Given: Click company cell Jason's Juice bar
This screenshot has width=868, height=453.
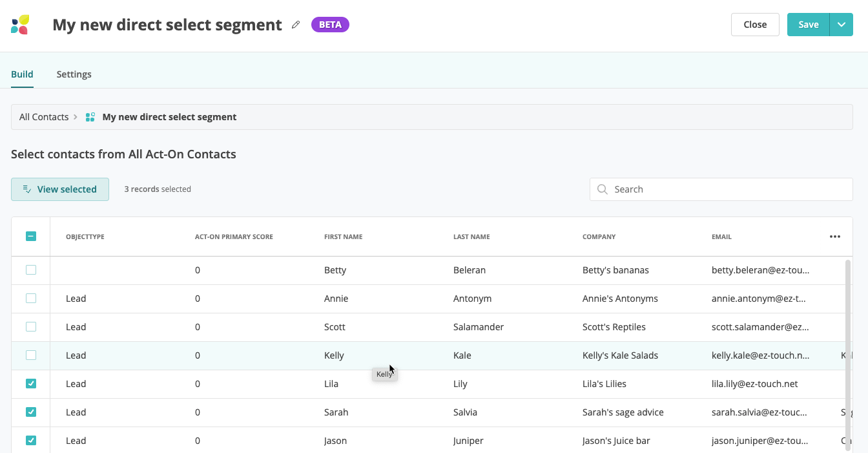Looking at the screenshot, I should tap(616, 441).
